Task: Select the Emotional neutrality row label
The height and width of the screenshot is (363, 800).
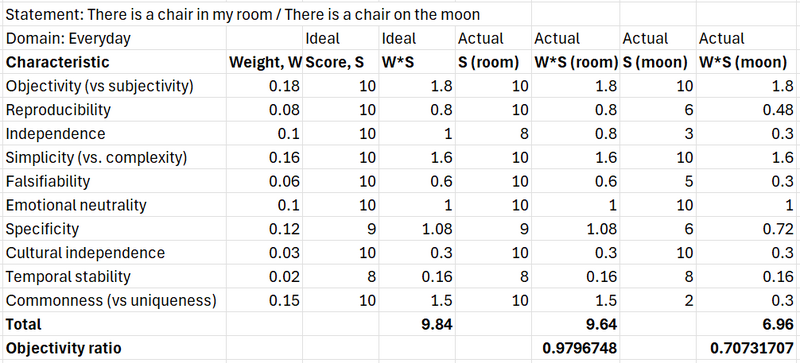Action: (115, 205)
